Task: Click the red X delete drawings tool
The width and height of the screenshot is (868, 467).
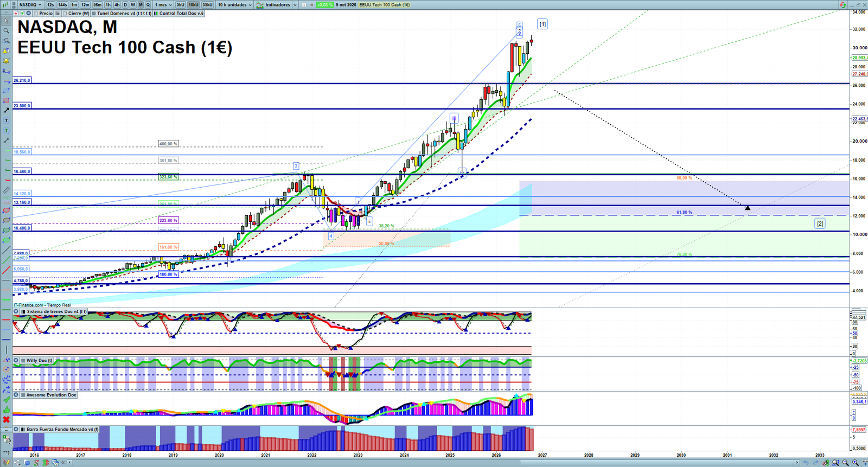Action: click(6, 419)
